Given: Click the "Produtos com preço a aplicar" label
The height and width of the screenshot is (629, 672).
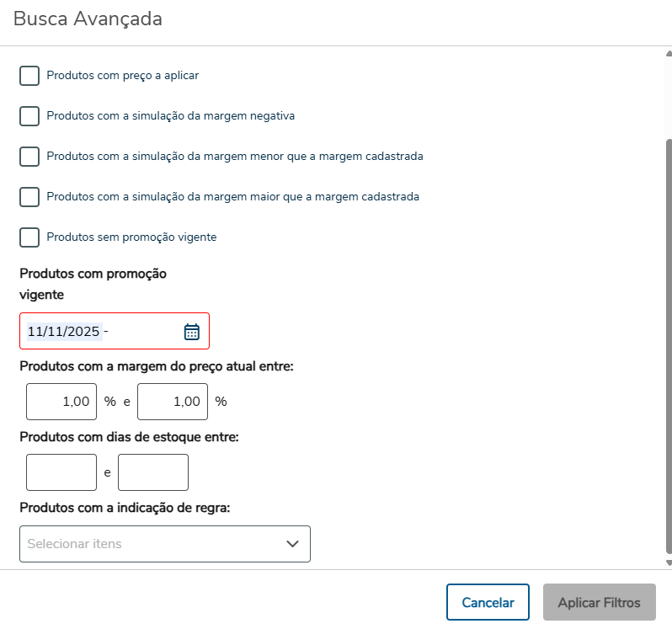Looking at the screenshot, I should (123, 76).
